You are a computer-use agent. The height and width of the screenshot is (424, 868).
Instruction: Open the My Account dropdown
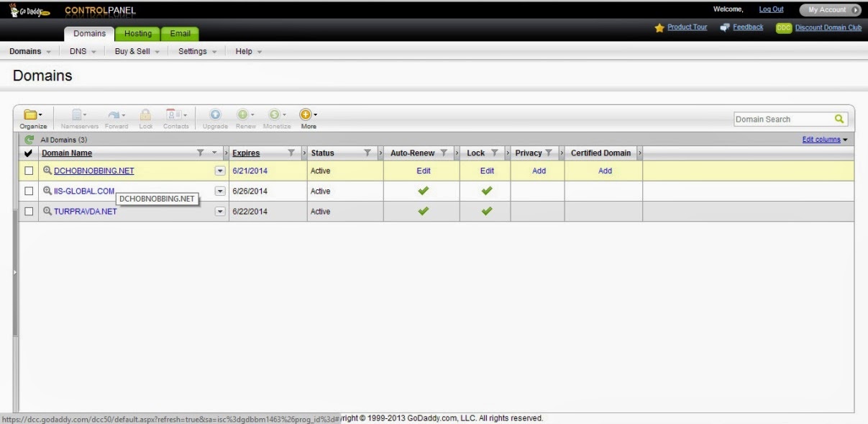click(830, 10)
